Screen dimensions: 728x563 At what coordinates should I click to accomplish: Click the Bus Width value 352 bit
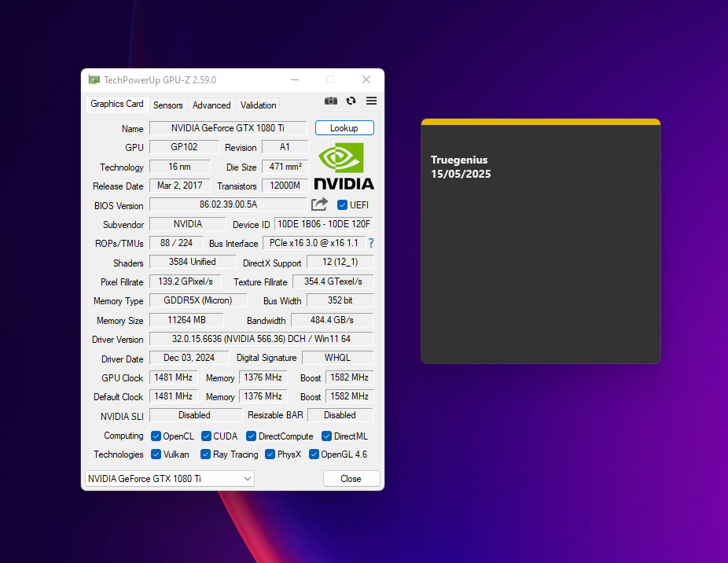pyautogui.click(x=340, y=300)
